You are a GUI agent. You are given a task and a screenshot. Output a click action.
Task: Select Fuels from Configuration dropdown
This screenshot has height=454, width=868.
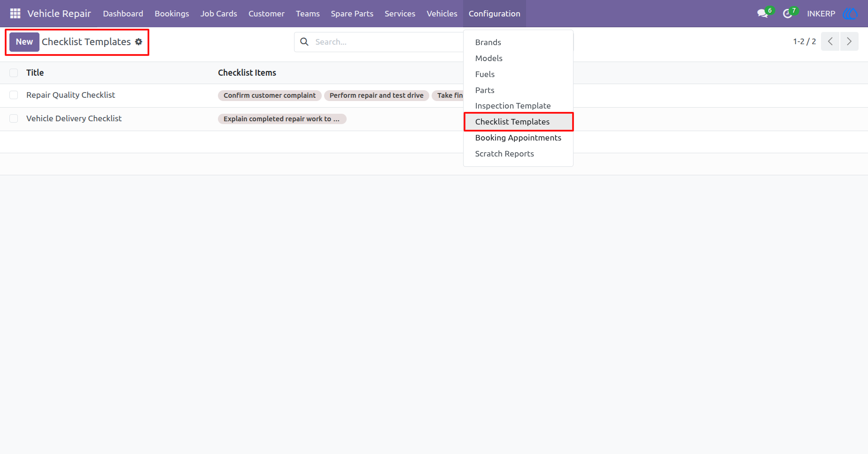click(x=518, y=74)
